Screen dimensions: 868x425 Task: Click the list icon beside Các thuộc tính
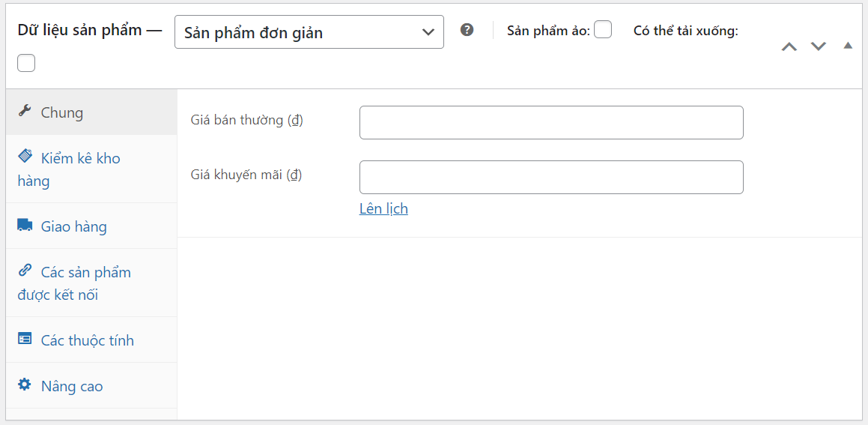[x=25, y=339]
